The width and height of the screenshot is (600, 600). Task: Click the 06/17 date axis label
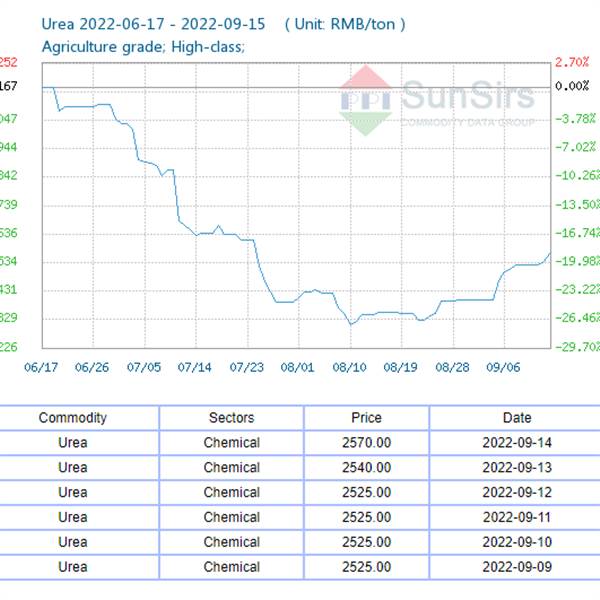(41, 367)
